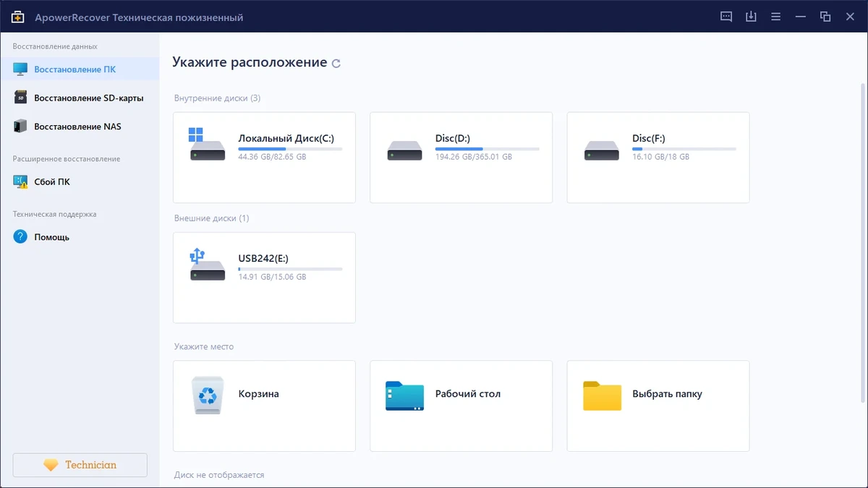
Task: Click the Расширенное восстановление section label
Action: click(x=67, y=158)
